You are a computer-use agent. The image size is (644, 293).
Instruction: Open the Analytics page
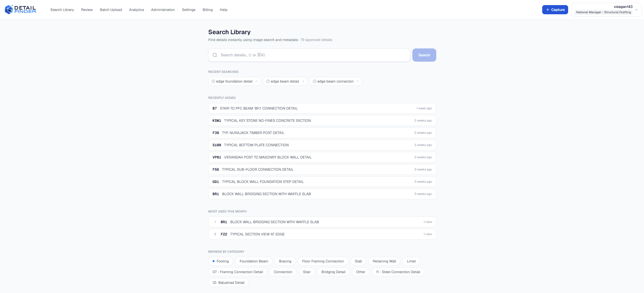click(x=136, y=10)
